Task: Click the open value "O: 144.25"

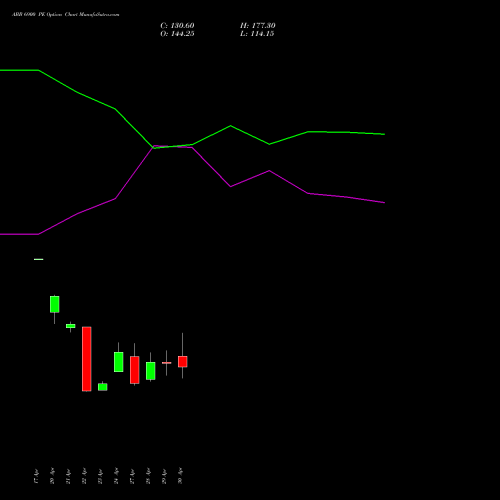Action: (177, 34)
